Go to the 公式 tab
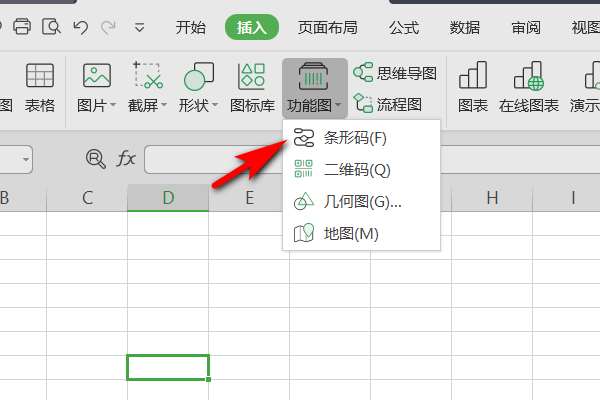 [x=404, y=27]
